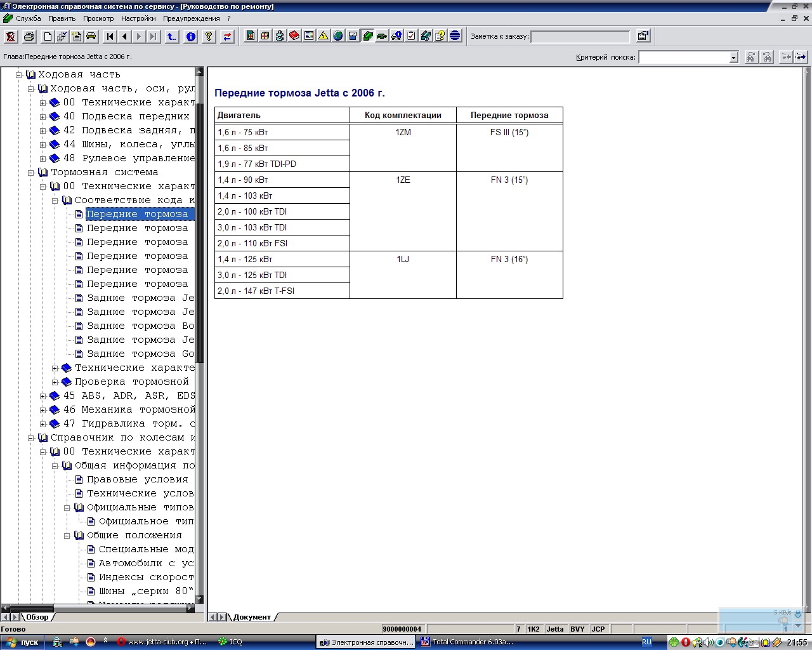The image size is (812, 650).
Task: Click the yellow warning triangle icon
Action: [324, 36]
